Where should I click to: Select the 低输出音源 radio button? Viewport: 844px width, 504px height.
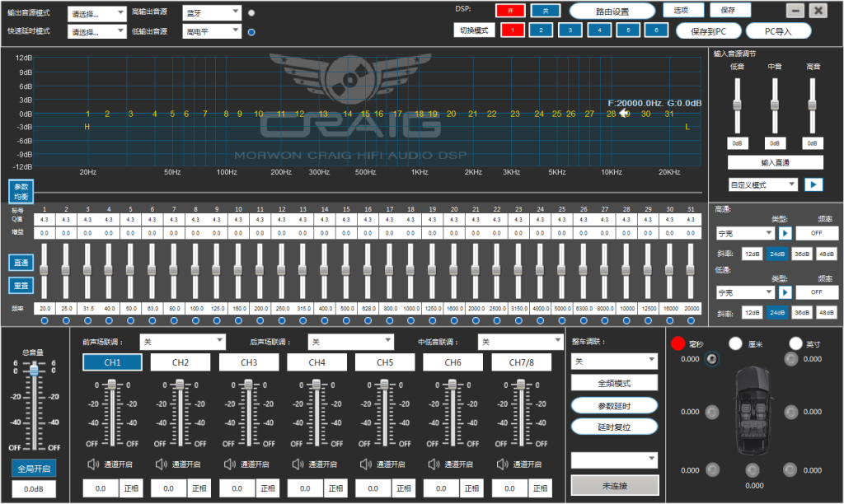[251, 32]
